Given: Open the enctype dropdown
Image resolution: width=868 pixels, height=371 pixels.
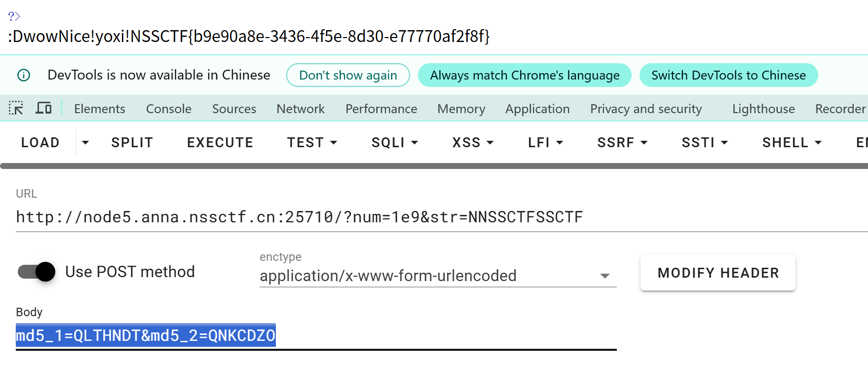Looking at the screenshot, I should tap(604, 276).
